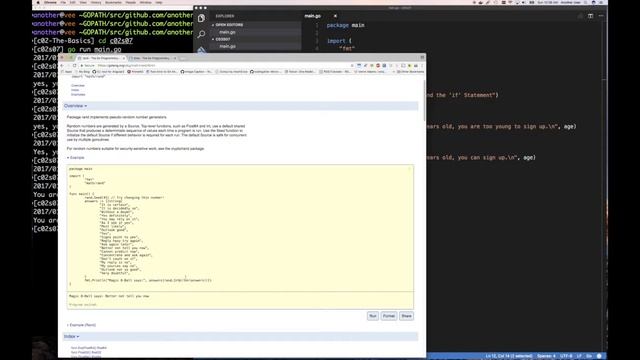Viewport: 640px width, 360px height.
Task: Select second browser tab
Action: coord(152,58)
